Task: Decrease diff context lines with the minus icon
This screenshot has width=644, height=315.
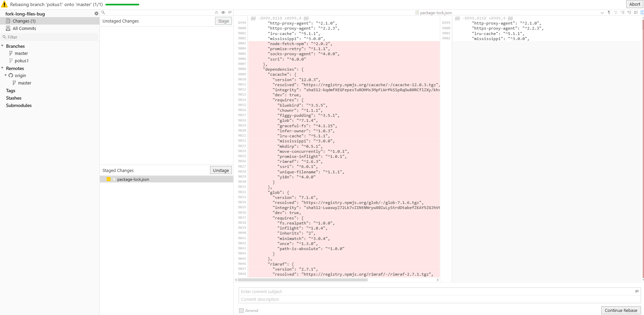Action: [x=622, y=12]
